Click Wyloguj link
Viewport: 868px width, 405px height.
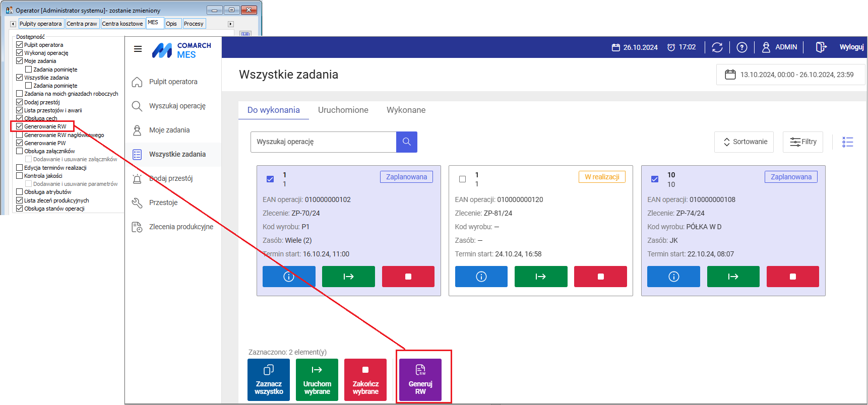851,47
